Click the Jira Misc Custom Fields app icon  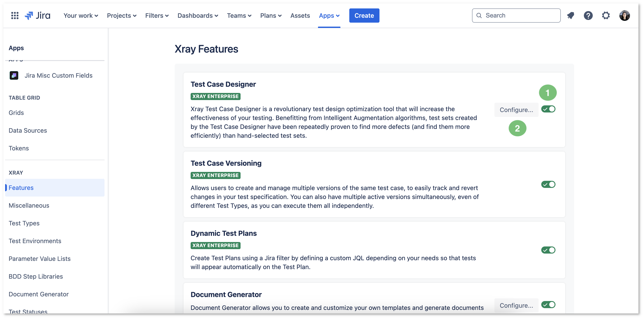tap(14, 75)
